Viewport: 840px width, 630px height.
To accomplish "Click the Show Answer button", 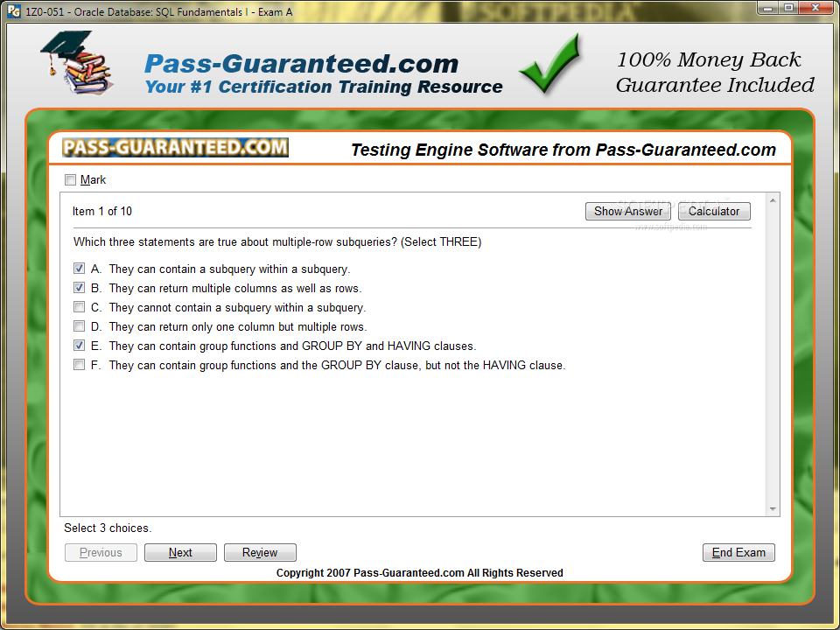I will [628, 211].
